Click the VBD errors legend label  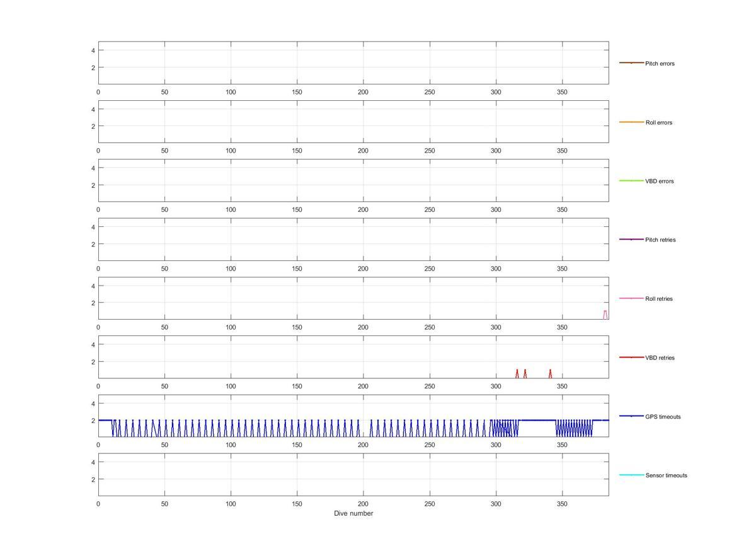click(x=660, y=181)
